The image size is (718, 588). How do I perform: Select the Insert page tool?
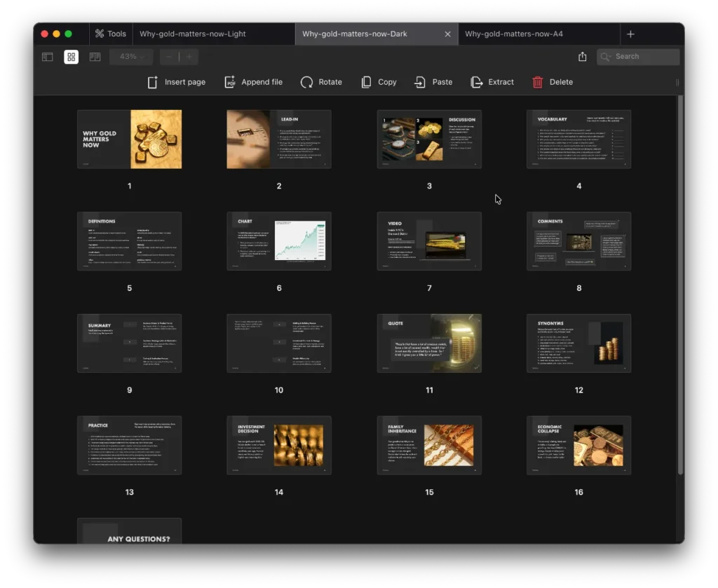click(x=177, y=82)
